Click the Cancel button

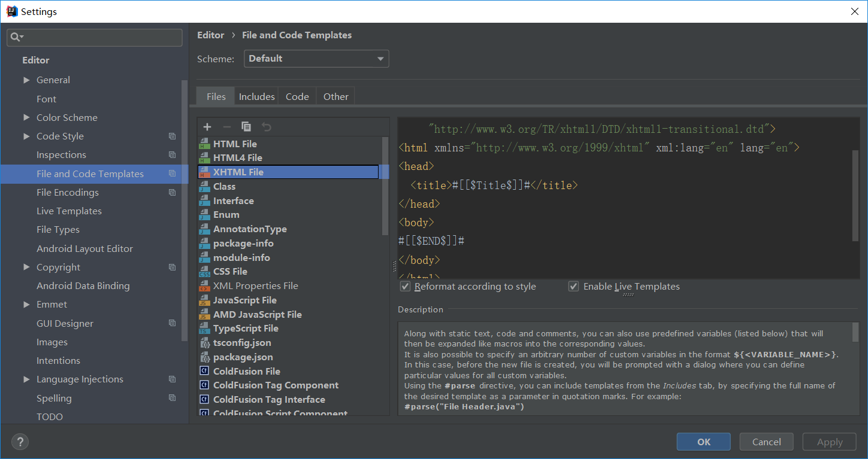click(766, 442)
